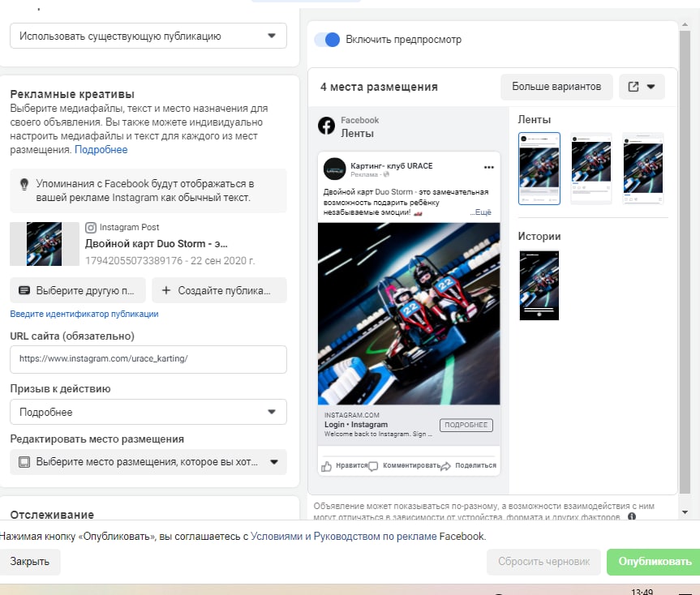Open the Использовать существующую публикацию dropdown
This screenshot has height=595, width=700.
(148, 36)
